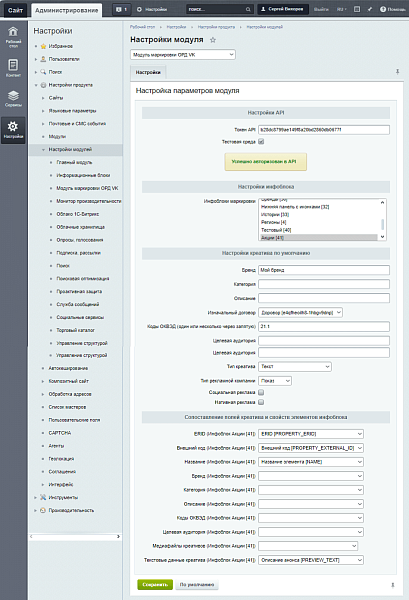The image size is (409, 600).
Task: Select Акции [41] in the infoblock list
Action: tap(318, 238)
